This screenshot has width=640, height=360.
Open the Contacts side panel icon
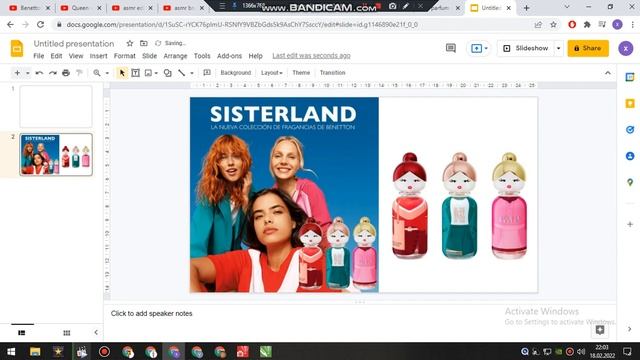[x=630, y=156]
